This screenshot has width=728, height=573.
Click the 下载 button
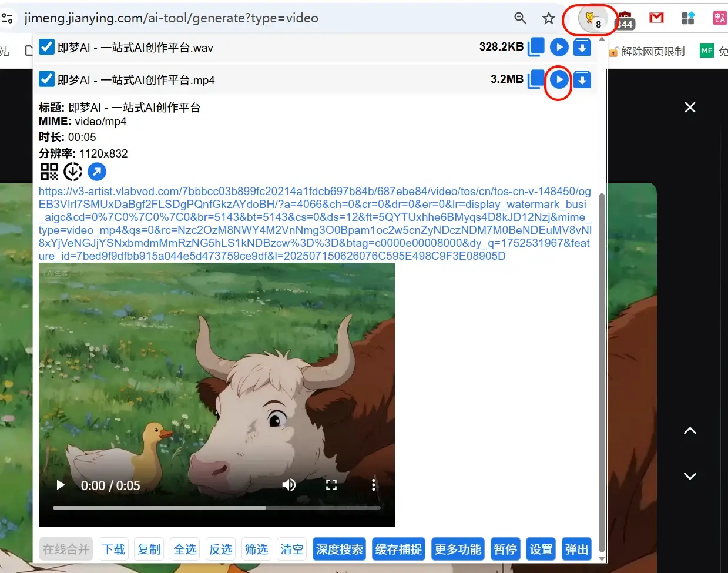(113, 549)
